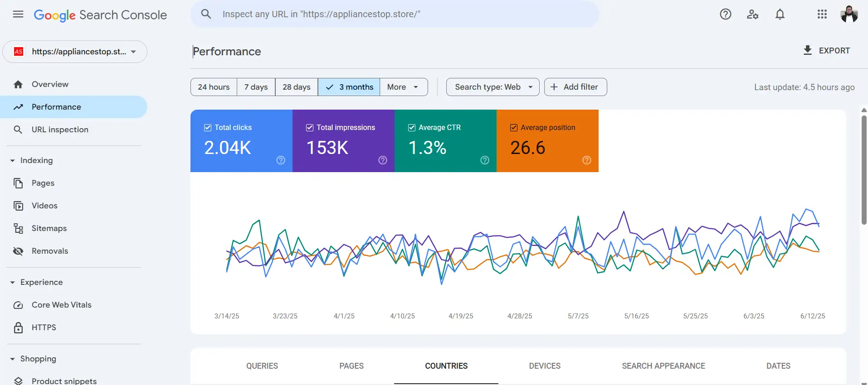This screenshot has width=868, height=385.
Task: Uncheck the Total clicks checkbox
Action: pos(208,128)
